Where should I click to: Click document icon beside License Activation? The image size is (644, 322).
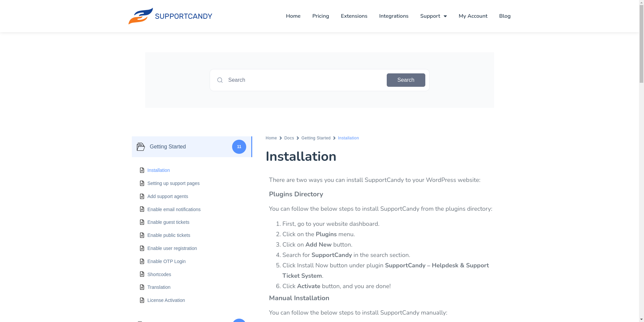coord(142,300)
